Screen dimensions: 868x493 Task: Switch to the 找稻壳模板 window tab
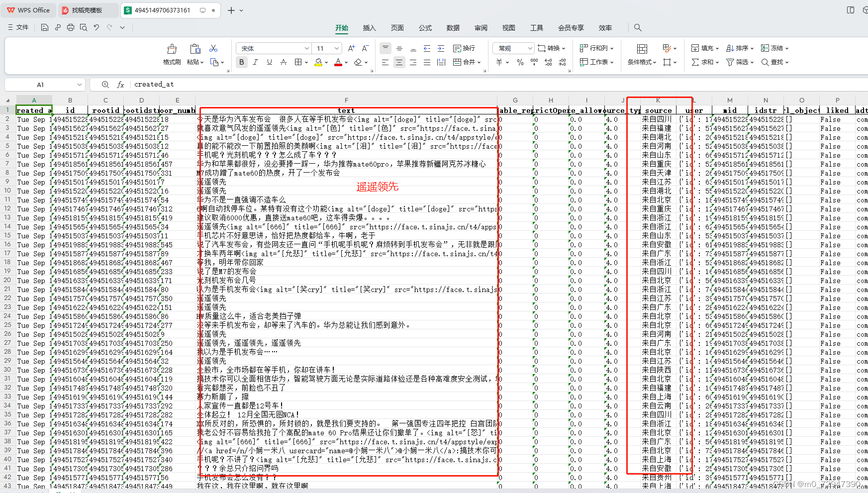[88, 10]
